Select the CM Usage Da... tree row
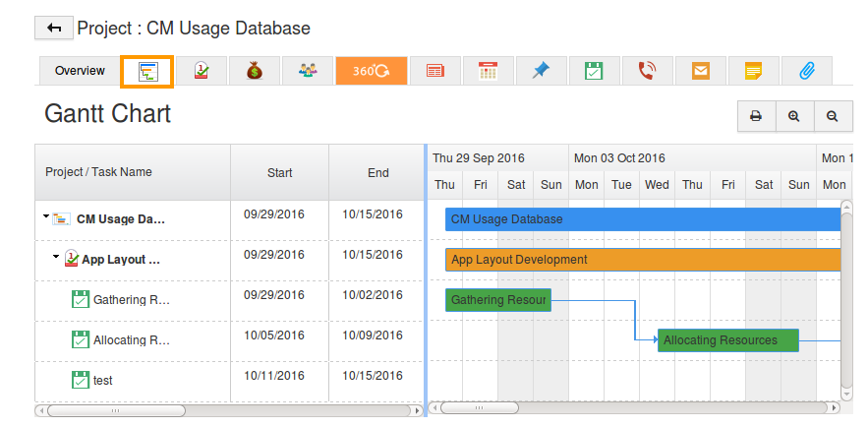This screenshot has height=427, width=868. coord(229,219)
